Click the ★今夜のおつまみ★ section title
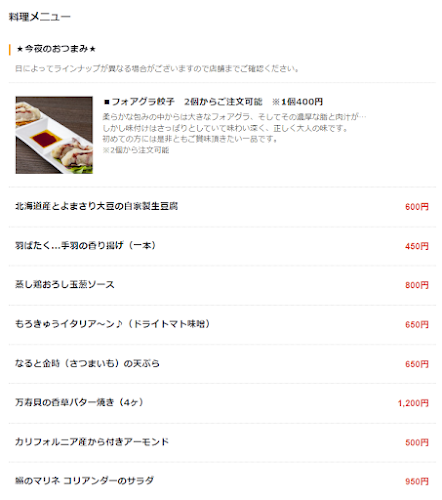Screen dimensions: 442x500 [56, 49]
